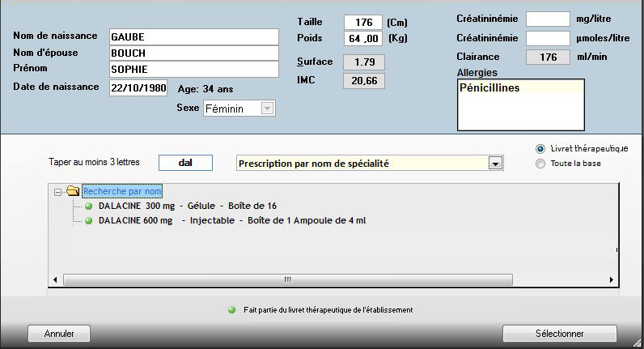Click the horizontal scrollbar right arrow

pyautogui.click(x=611, y=279)
